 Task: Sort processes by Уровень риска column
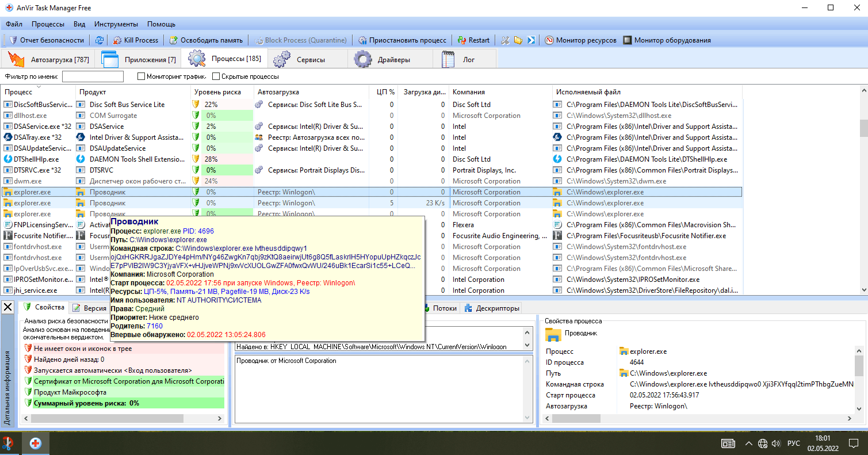(217, 92)
